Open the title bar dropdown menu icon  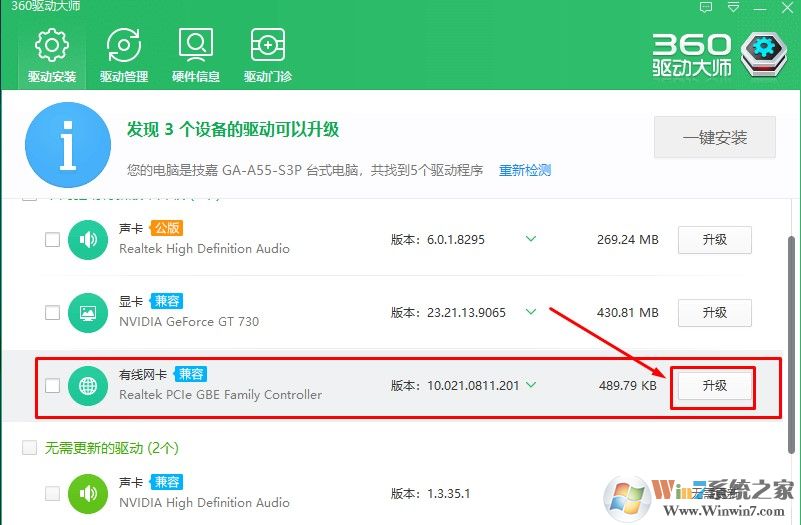point(734,8)
